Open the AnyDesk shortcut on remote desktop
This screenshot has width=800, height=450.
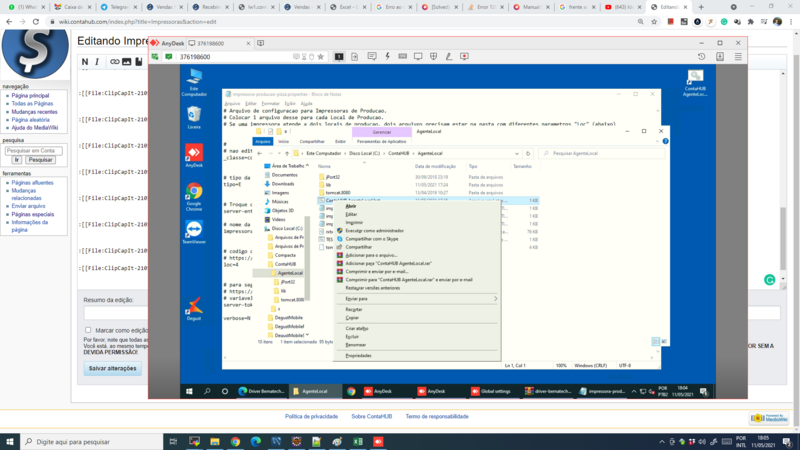(194, 156)
